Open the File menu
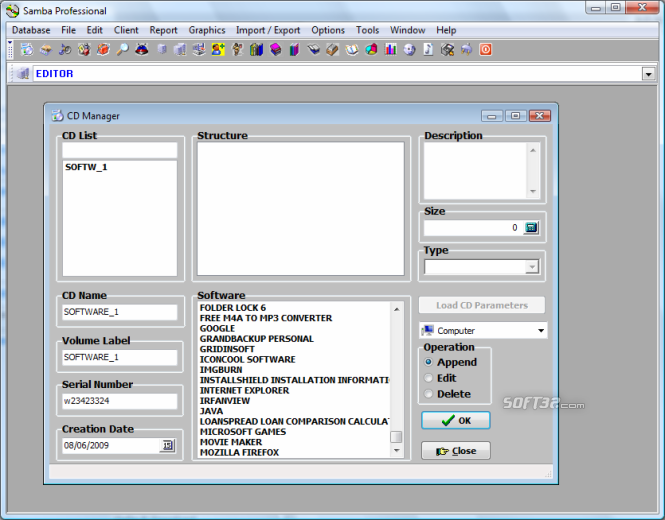Viewport: 665px width, 520px height. coord(68,30)
